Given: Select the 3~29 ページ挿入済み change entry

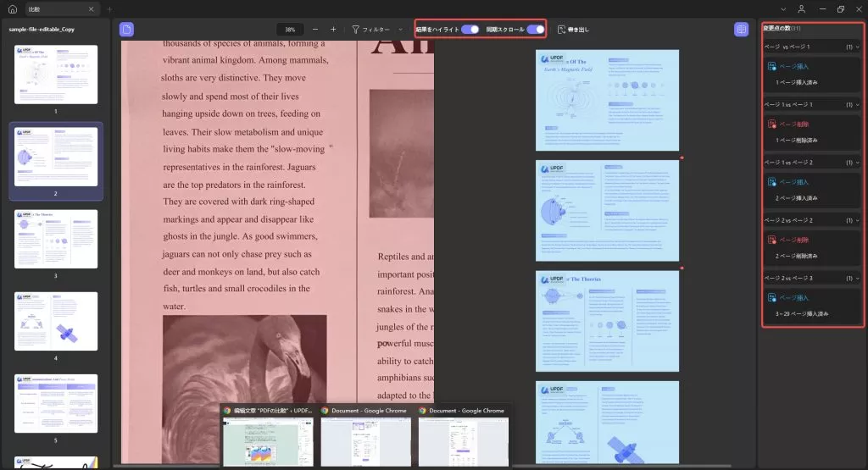Looking at the screenshot, I should tap(802, 313).
